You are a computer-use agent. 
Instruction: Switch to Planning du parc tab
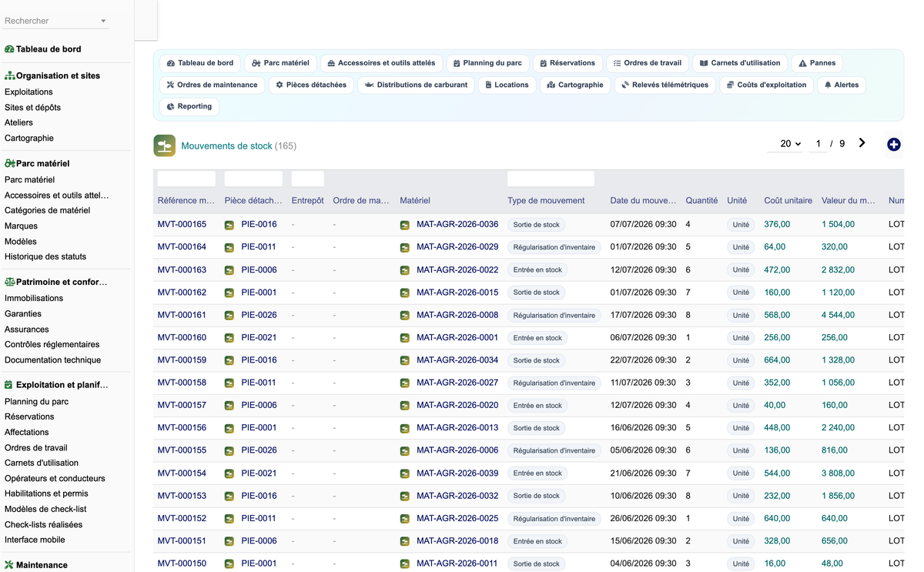pyautogui.click(x=487, y=63)
